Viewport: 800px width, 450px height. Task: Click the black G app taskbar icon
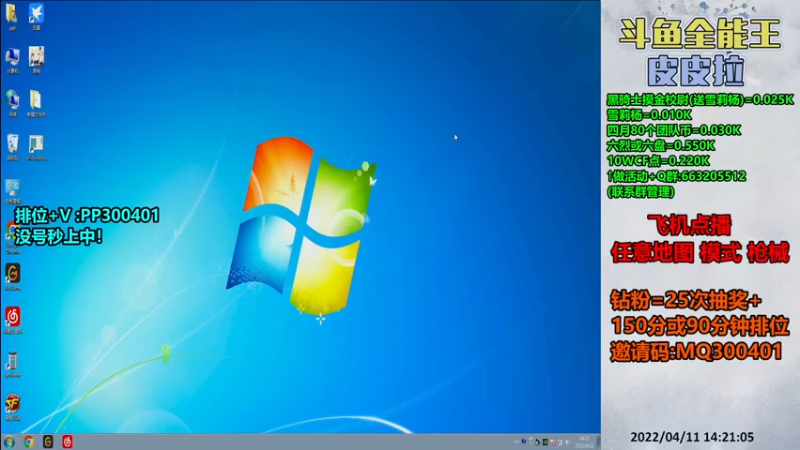[48, 442]
